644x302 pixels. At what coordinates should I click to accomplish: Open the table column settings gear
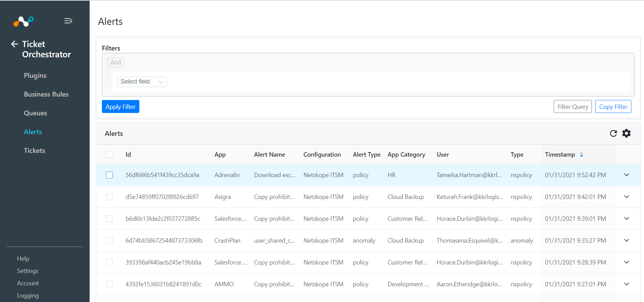pyautogui.click(x=626, y=133)
